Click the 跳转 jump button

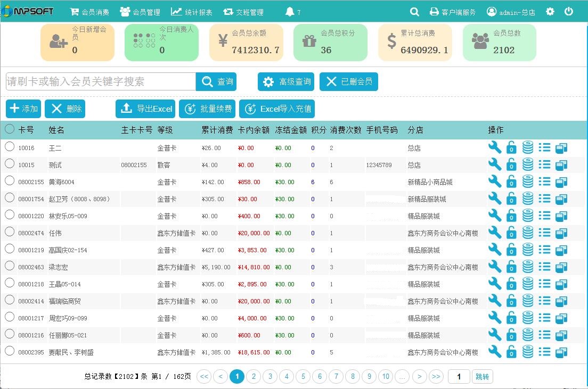click(x=482, y=377)
